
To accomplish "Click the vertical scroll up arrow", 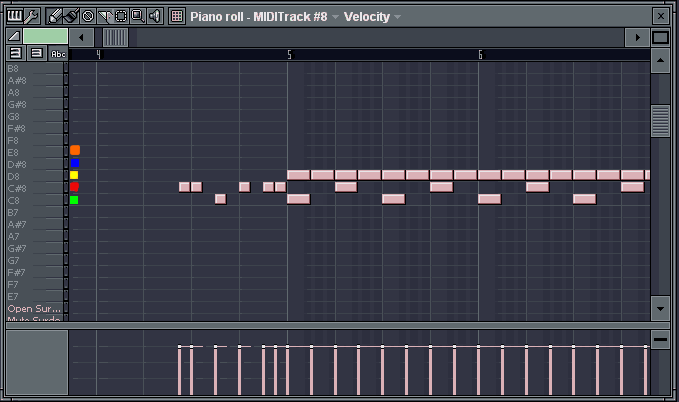I will [x=660, y=60].
